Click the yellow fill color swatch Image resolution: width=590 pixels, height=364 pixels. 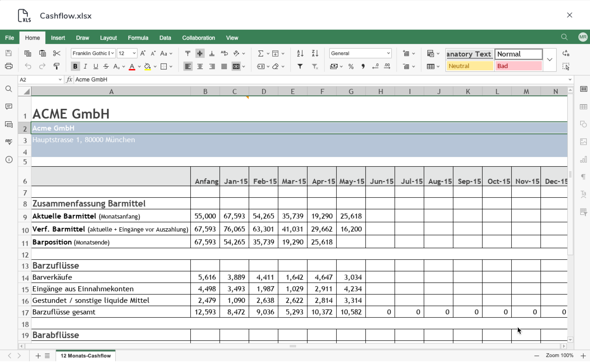147,66
